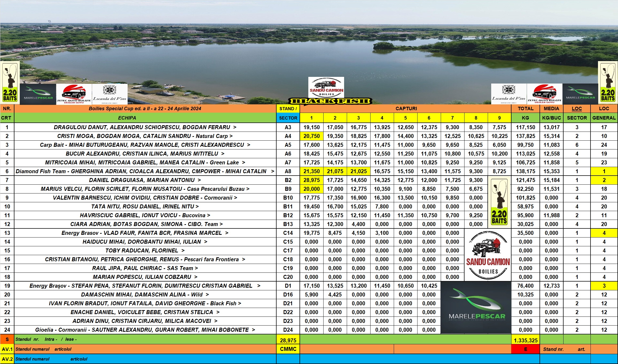
Task: Click the highlighted capture 21,025
Action: coord(359,171)
